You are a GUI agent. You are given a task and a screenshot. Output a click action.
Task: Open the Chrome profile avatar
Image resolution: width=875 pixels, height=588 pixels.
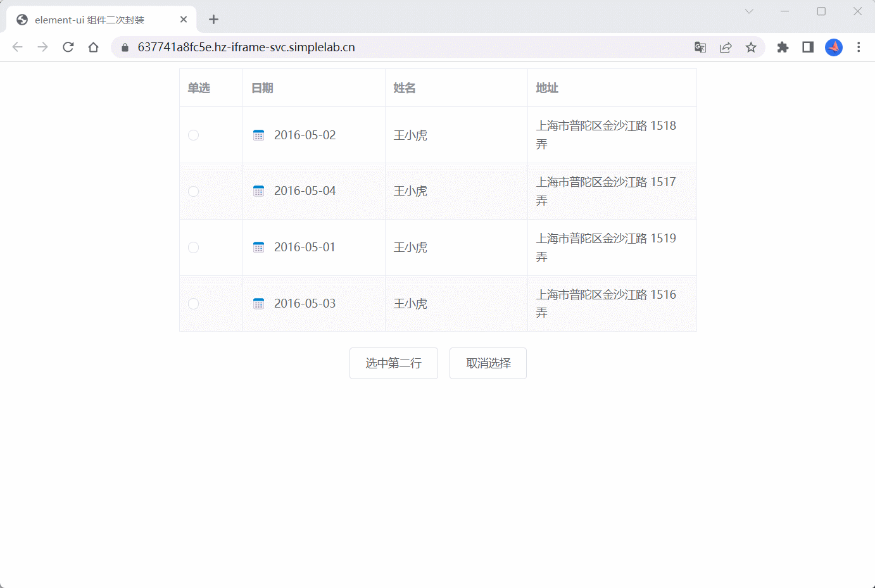click(834, 47)
